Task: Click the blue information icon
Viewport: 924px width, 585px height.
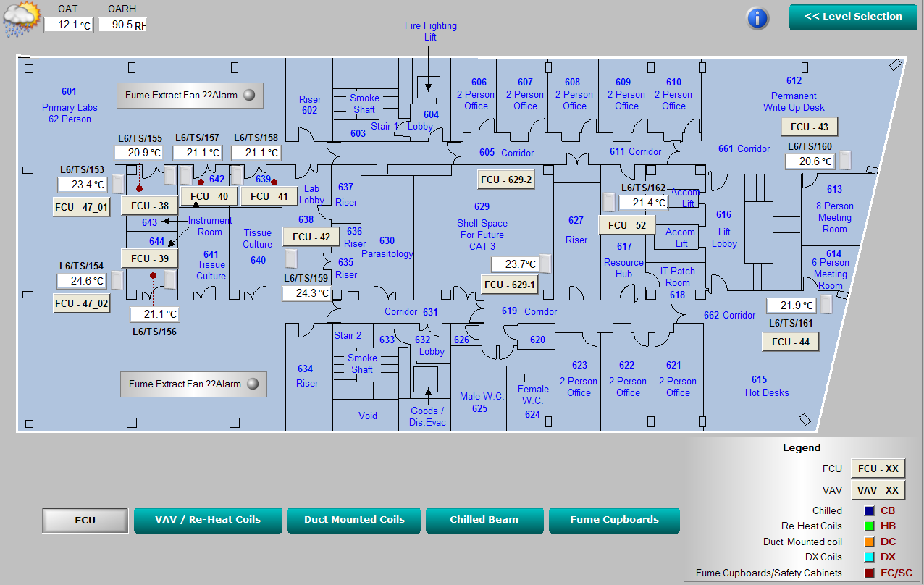Action: pyautogui.click(x=757, y=18)
